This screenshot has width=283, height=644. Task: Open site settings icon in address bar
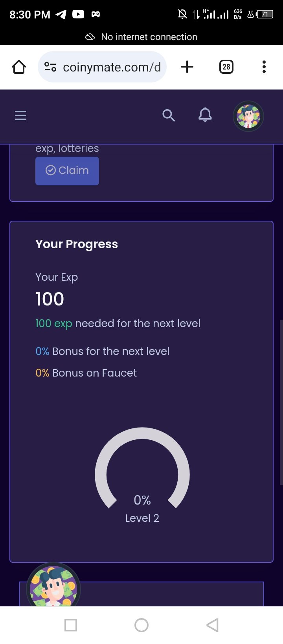click(x=50, y=67)
